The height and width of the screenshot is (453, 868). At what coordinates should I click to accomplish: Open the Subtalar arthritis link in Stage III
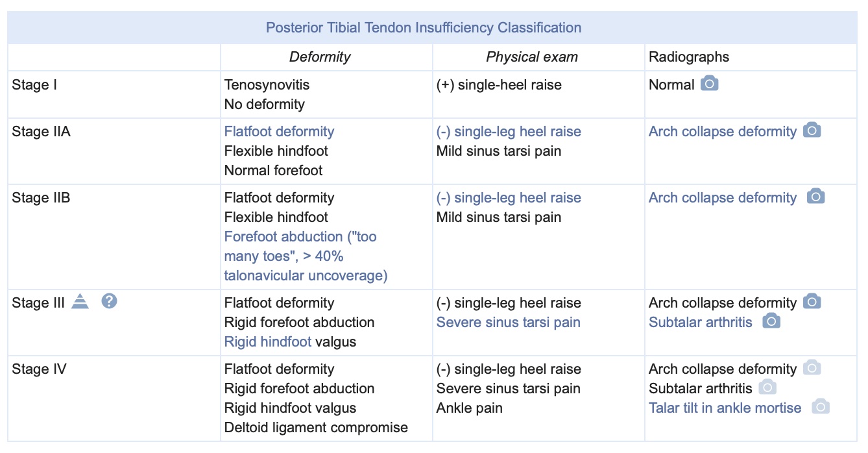pyautogui.click(x=700, y=323)
